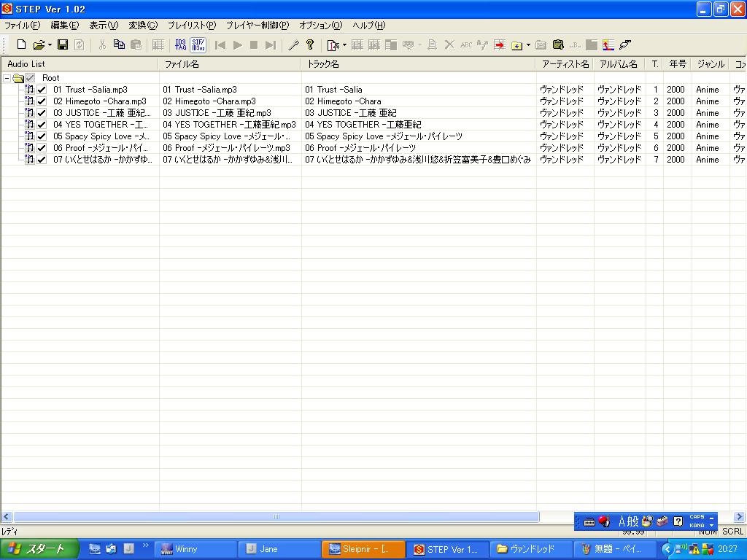Click the ファイル名 column header
This screenshot has height=560, width=747.
[230, 64]
